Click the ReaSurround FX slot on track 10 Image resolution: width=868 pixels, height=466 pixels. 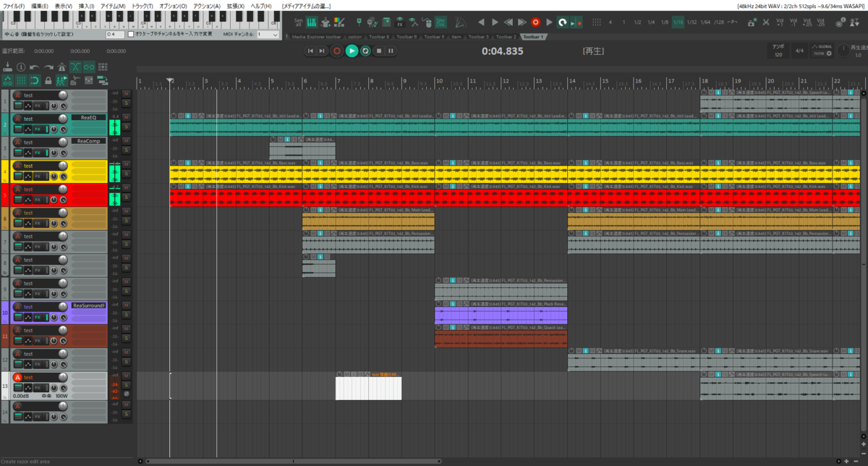point(89,305)
